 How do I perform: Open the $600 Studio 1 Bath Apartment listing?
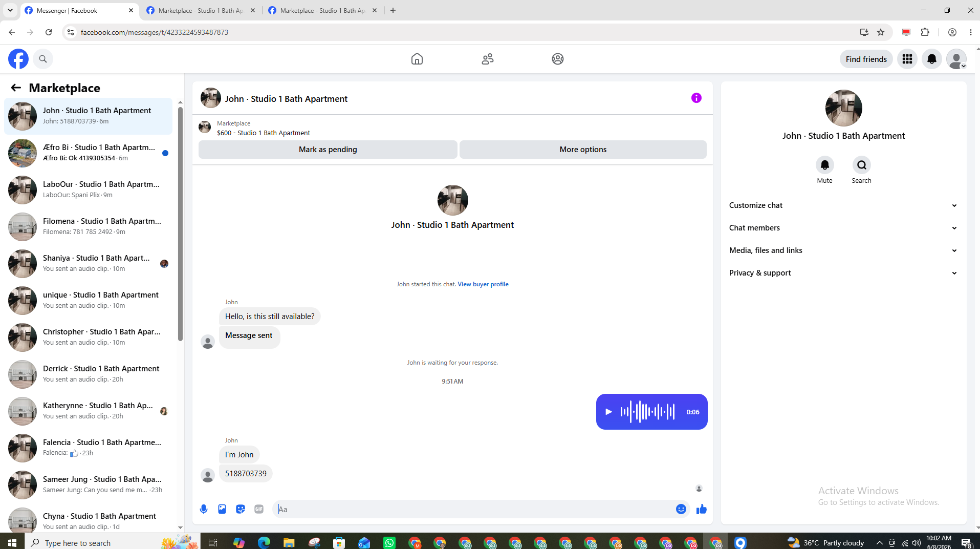[264, 133]
